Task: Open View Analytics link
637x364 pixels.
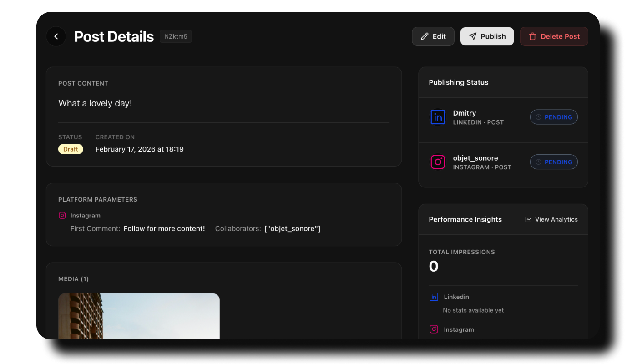Action: pos(551,219)
